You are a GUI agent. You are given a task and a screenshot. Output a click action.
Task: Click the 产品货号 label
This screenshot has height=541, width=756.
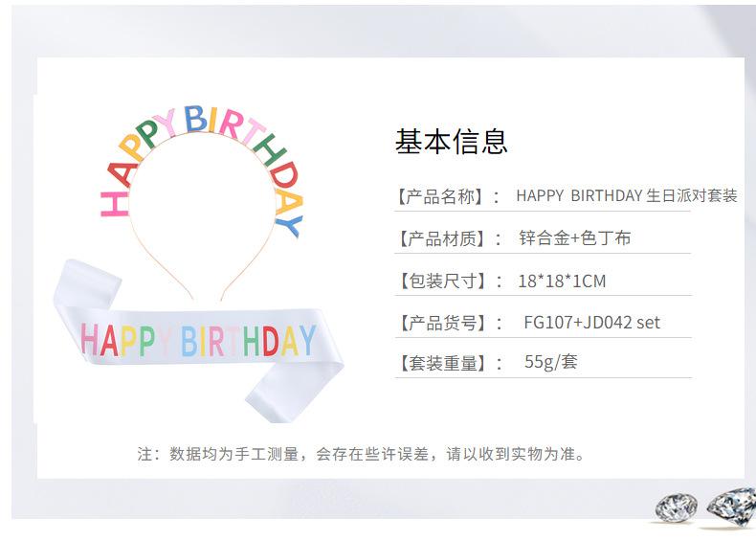(440, 323)
